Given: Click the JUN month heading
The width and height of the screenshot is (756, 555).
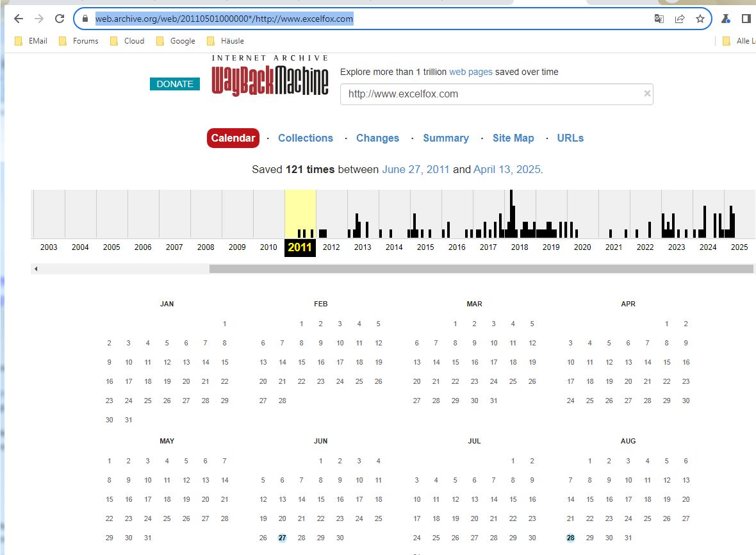Looking at the screenshot, I should pos(320,441).
